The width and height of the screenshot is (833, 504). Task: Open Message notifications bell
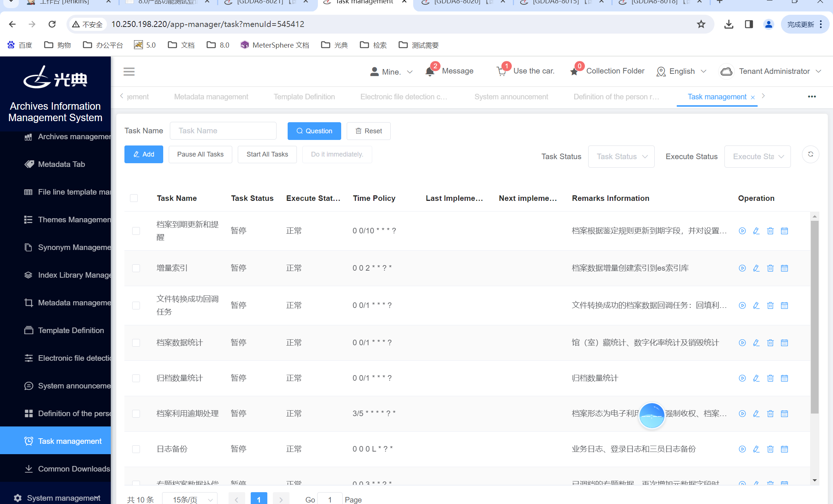(430, 71)
